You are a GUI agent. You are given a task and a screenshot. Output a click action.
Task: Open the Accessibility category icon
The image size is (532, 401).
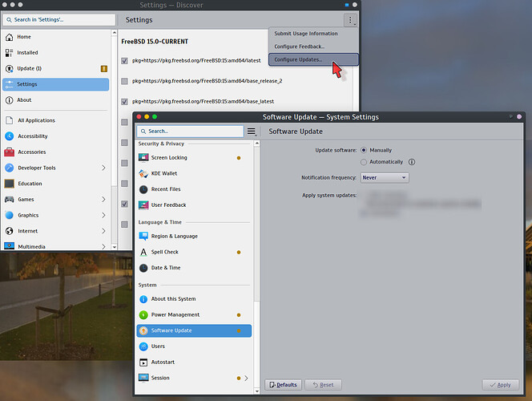point(9,136)
